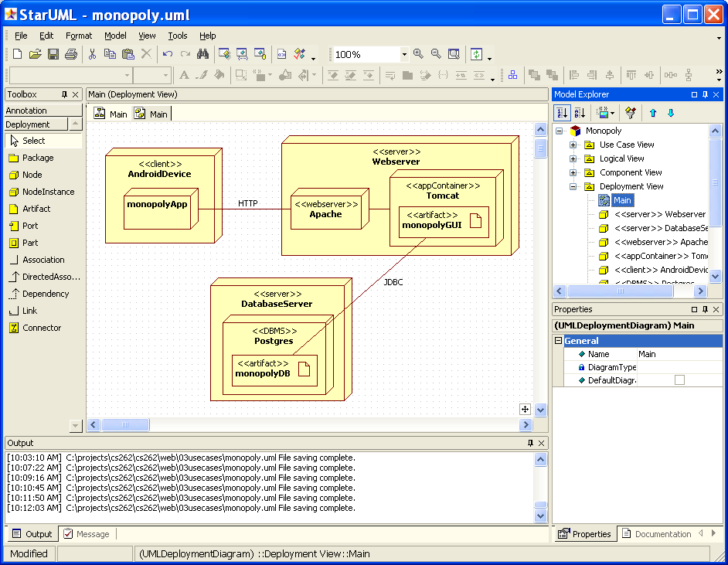
Task: Expand the Component View node
Action: tap(573, 172)
